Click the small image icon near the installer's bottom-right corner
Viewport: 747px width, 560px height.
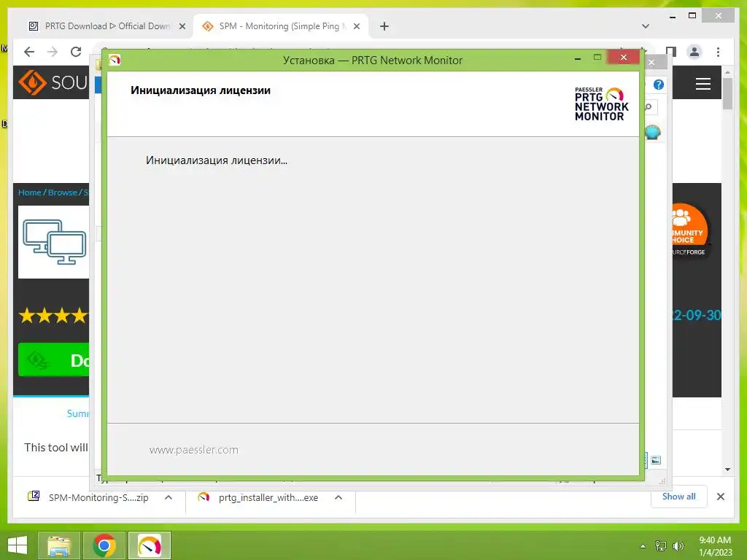(656, 460)
